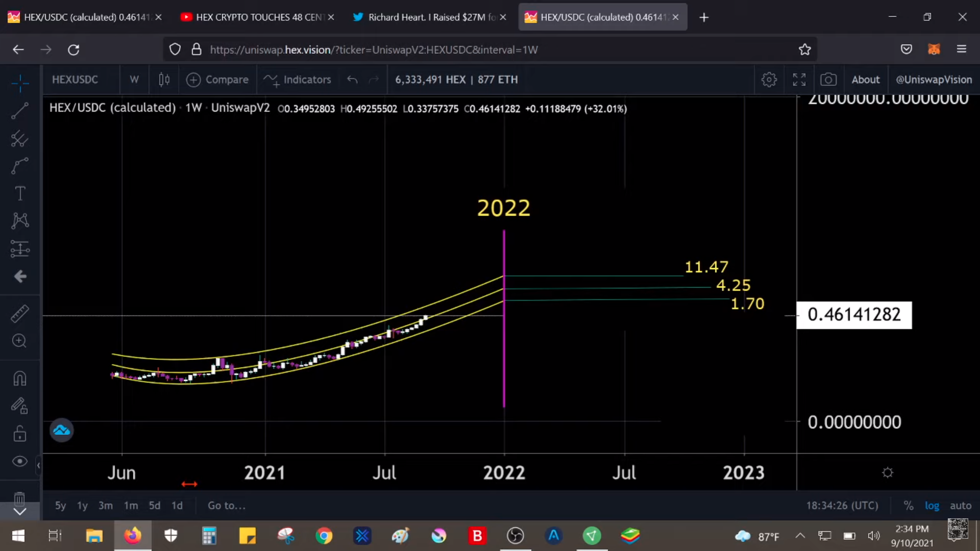The image size is (980, 551).
Task: Undo the last chart action
Action: pyautogui.click(x=352, y=80)
